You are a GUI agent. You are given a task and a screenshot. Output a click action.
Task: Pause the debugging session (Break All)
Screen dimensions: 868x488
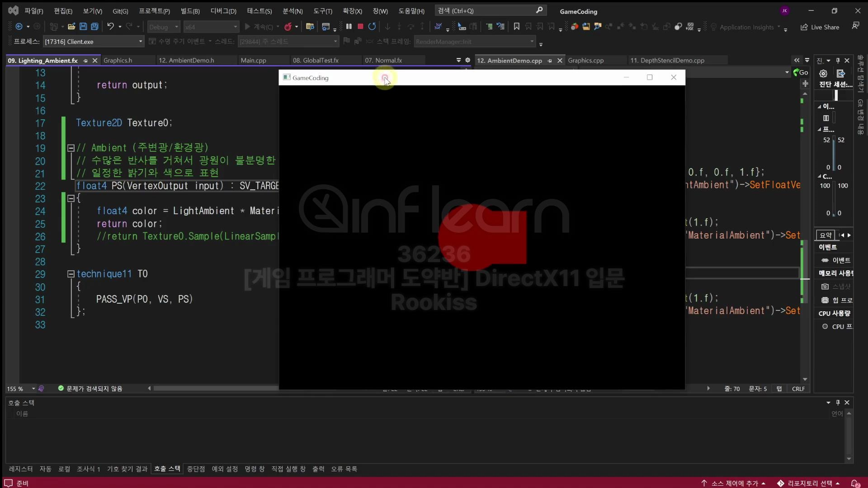[349, 27]
